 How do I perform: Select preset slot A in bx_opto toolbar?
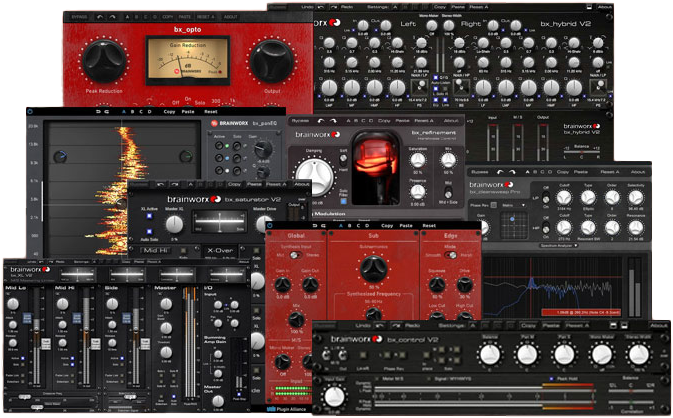coord(127,17)
